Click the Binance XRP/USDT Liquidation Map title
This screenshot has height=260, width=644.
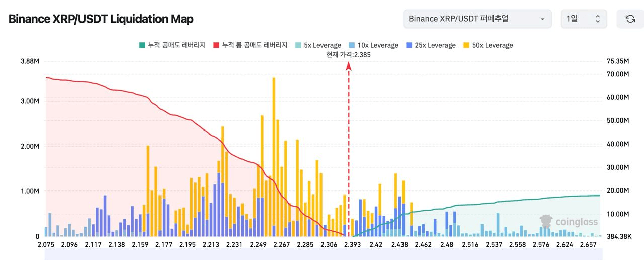(x=101, y=19)
